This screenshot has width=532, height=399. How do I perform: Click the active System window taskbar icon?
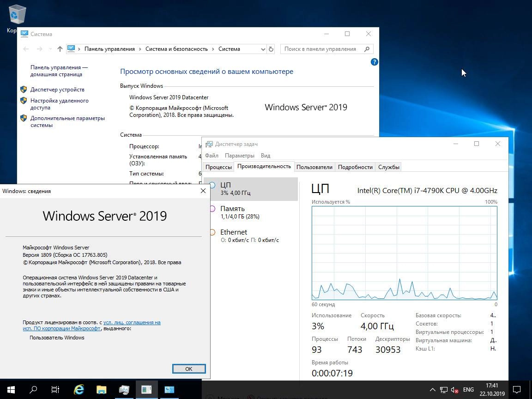pos(146,389)
